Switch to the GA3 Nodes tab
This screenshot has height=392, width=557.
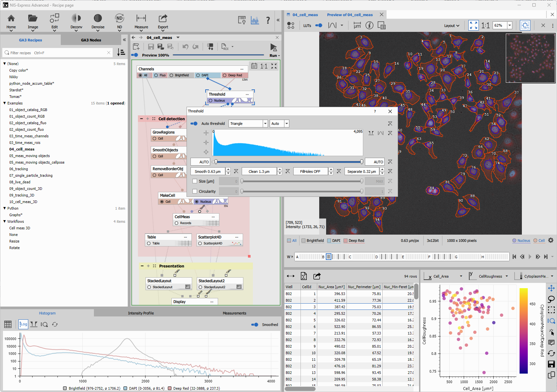point(91,40)
